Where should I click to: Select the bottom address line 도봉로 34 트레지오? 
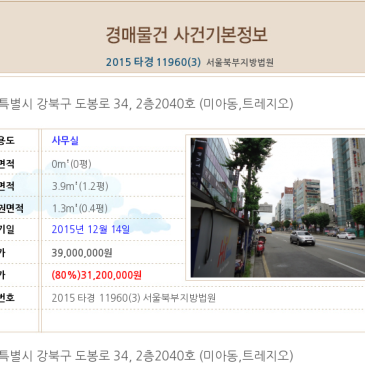coord(146,356)
